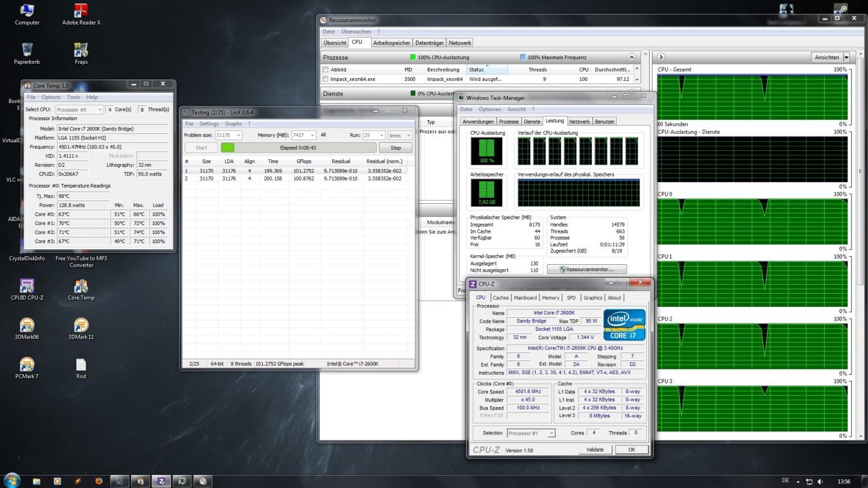
Task: Sort processes by the PID column header
Action: (x=408, y=69)
